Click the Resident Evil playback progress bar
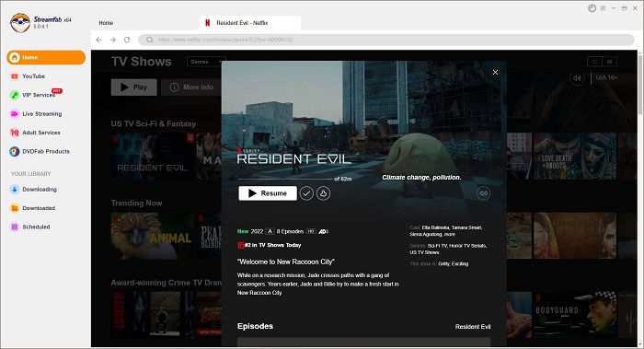Screen dimensions: 644x349 284,180
